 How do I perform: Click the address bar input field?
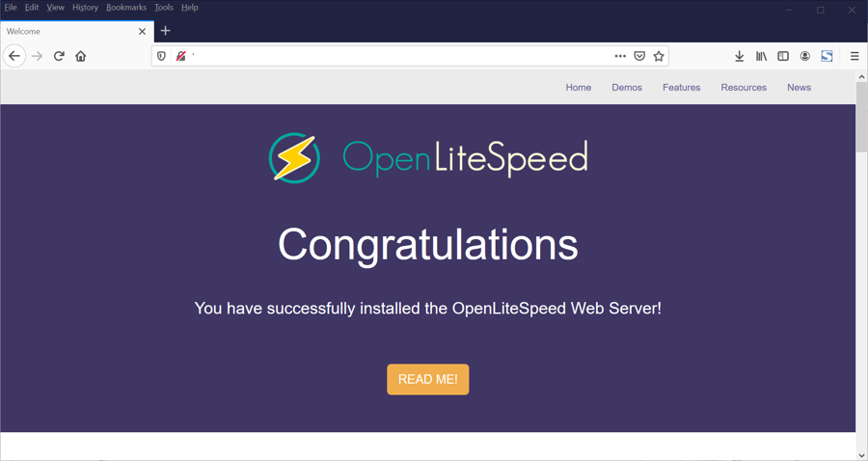pyautogui.click(x=400, y=56)
